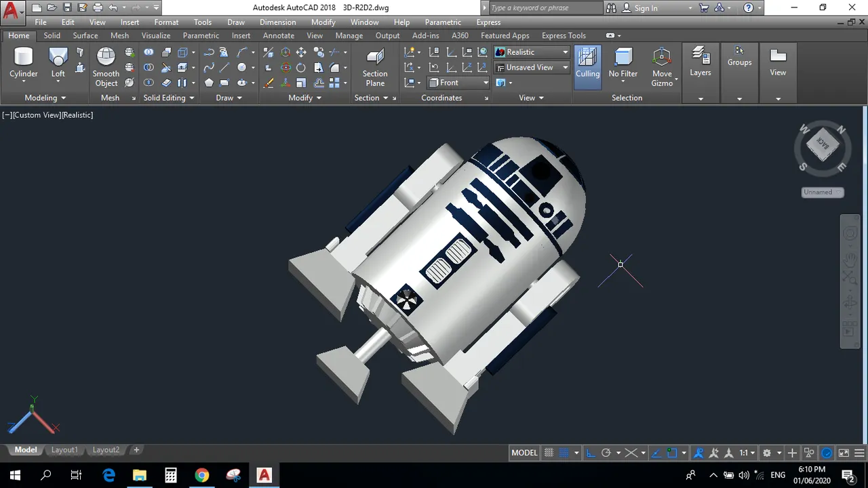
Task: Click the Section Plane tool
Action: (375, 67)
